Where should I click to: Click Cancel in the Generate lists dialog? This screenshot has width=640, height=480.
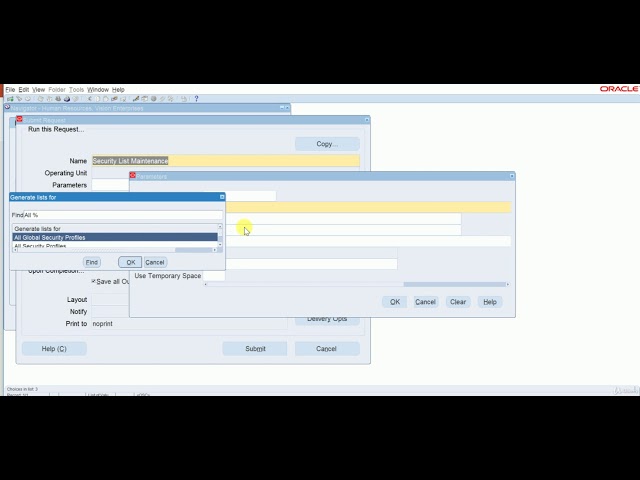pyautogui.click(x=155, y=262)
